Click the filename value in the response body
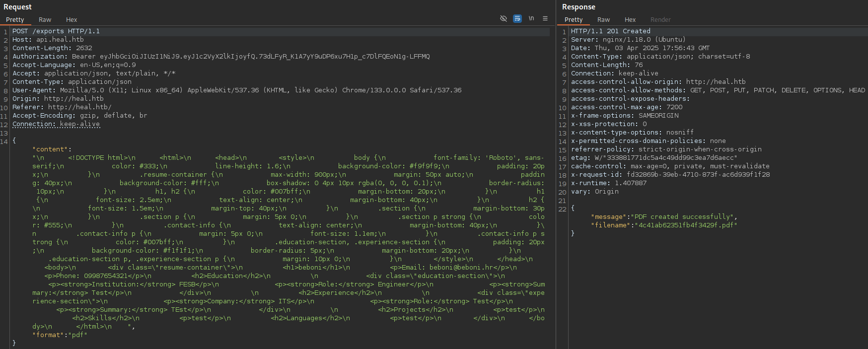Viewport: 868px width, 349px height. click(x=686, y=225)
